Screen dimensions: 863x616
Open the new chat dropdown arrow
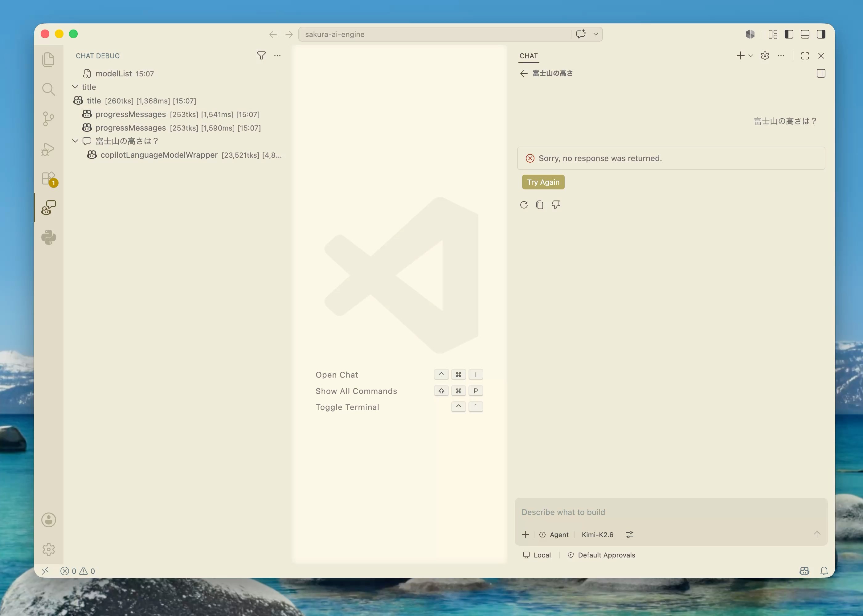coord(751,56)
